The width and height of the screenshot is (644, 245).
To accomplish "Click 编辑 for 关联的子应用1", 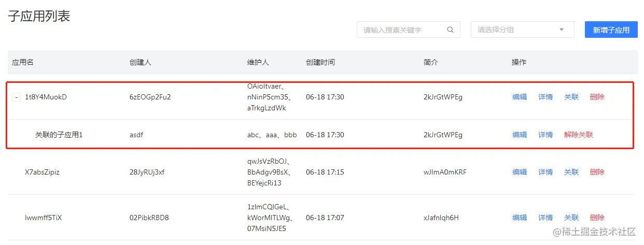I will [520, 135].
